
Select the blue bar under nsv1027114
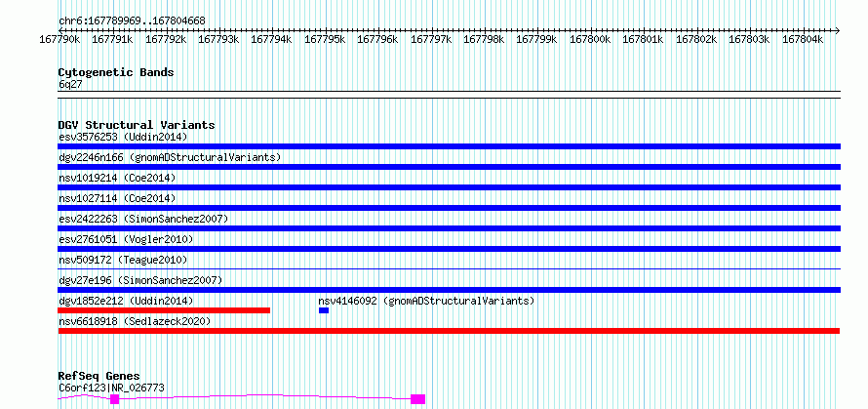coord(450,208)
